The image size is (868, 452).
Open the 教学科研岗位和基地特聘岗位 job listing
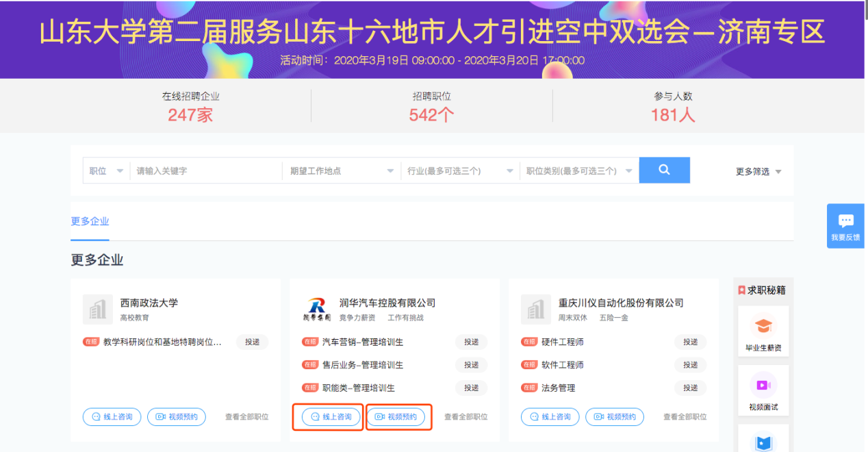pyautogui.click(x=162, y=342)
